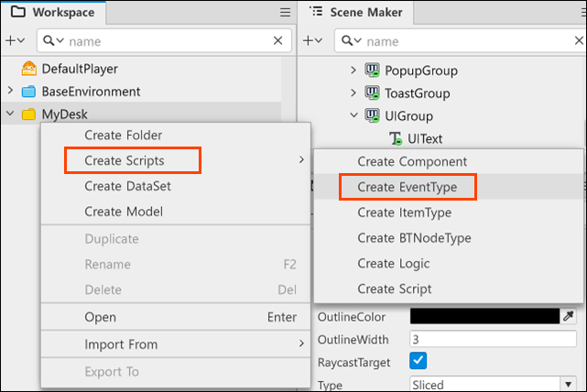Uncheck the RaycastTarget checkbox

point(419,361)
